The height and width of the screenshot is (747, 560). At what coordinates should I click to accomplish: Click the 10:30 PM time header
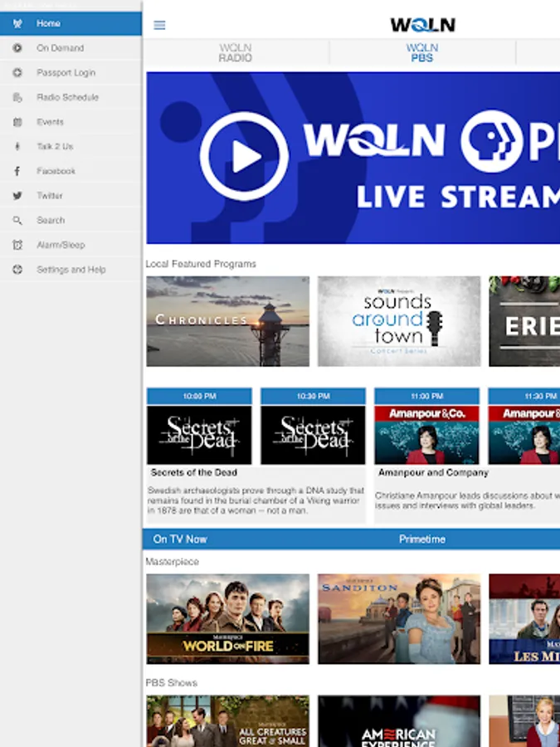313,397
